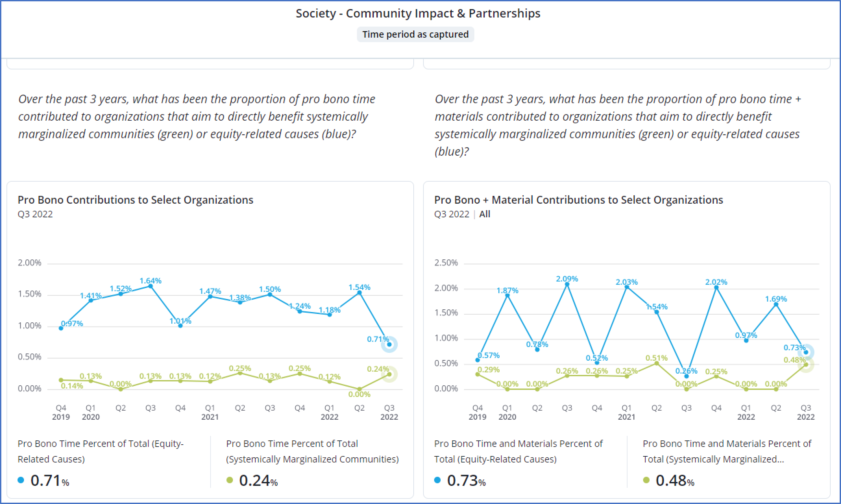
Task: Click the 1.52% data label
Action: [121, 288]
